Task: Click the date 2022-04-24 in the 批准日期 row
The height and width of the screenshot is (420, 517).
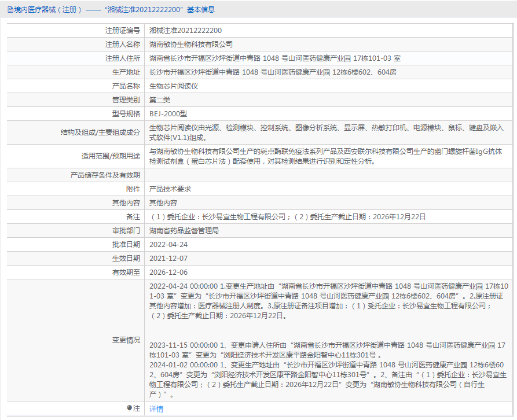Action: coord(168,245)
